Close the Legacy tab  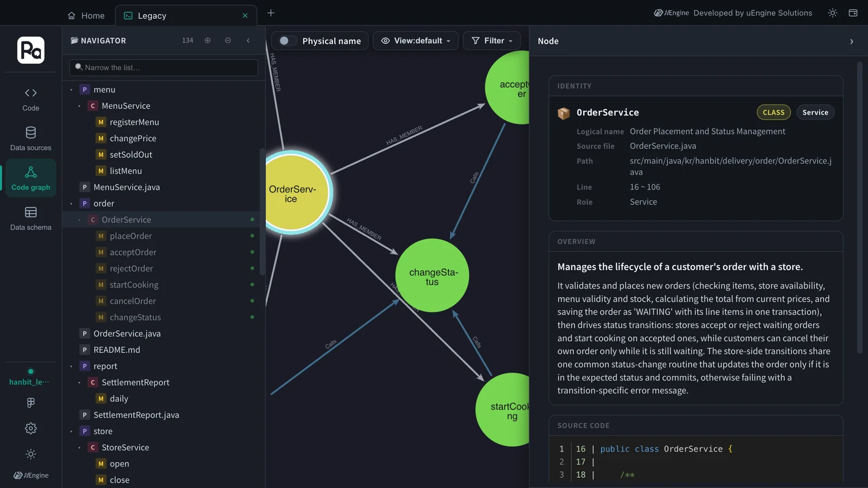[x=245, y=16]
